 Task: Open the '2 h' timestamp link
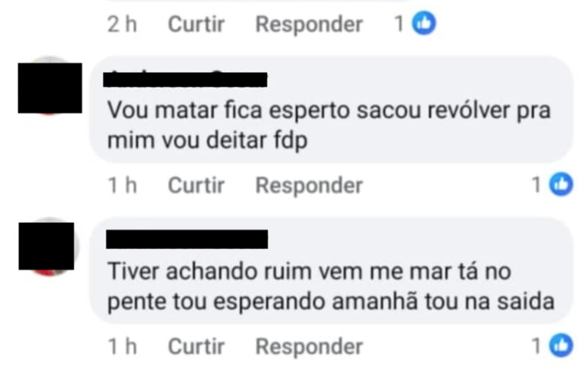click(x=122, y=24)
